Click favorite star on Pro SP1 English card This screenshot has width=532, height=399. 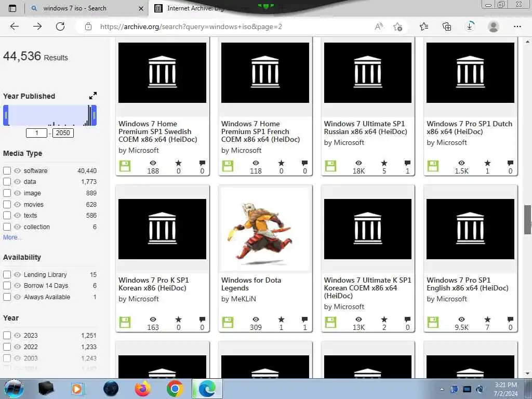[x=487, y=320]
